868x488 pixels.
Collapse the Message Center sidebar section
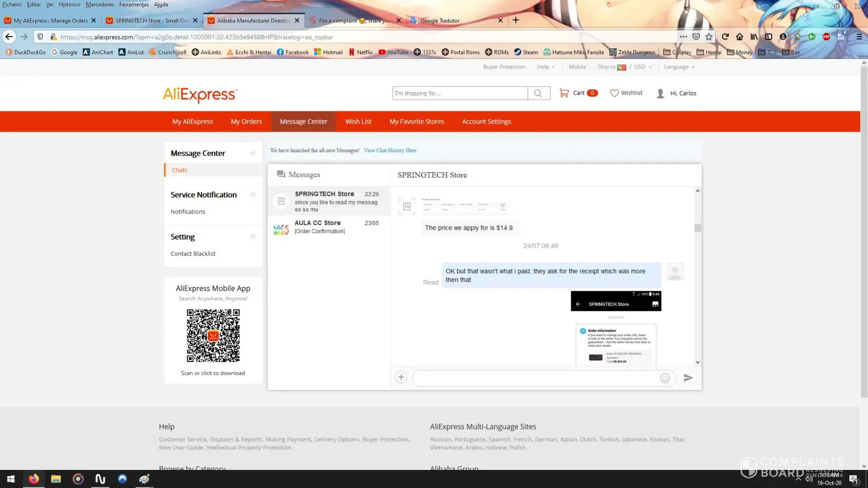point(253,153)
